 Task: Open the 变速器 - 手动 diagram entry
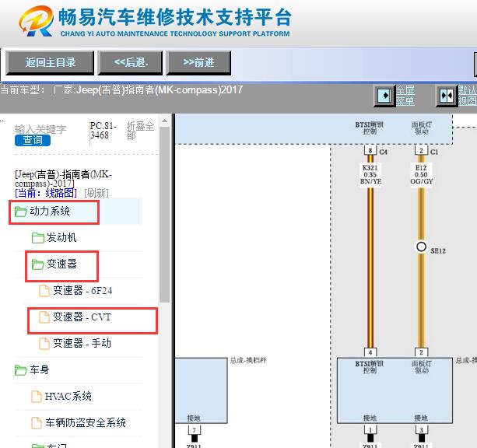click(82, 343)
